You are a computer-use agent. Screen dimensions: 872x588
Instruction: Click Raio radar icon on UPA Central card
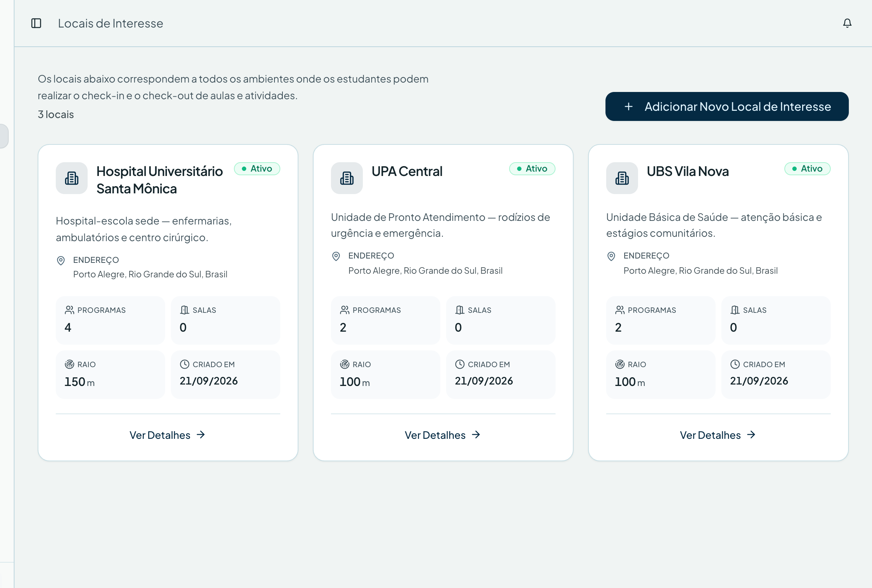(345, 364)
